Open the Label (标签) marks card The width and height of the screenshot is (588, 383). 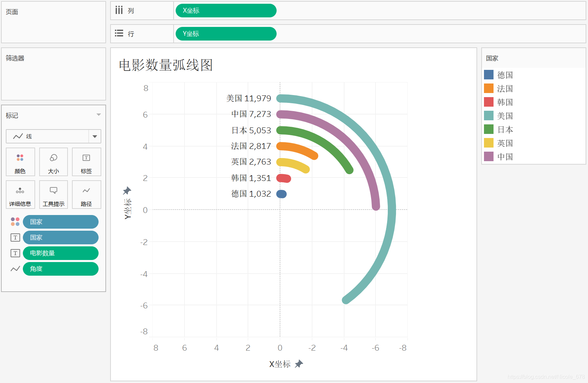pyautogui.click(x=86, y=162)
